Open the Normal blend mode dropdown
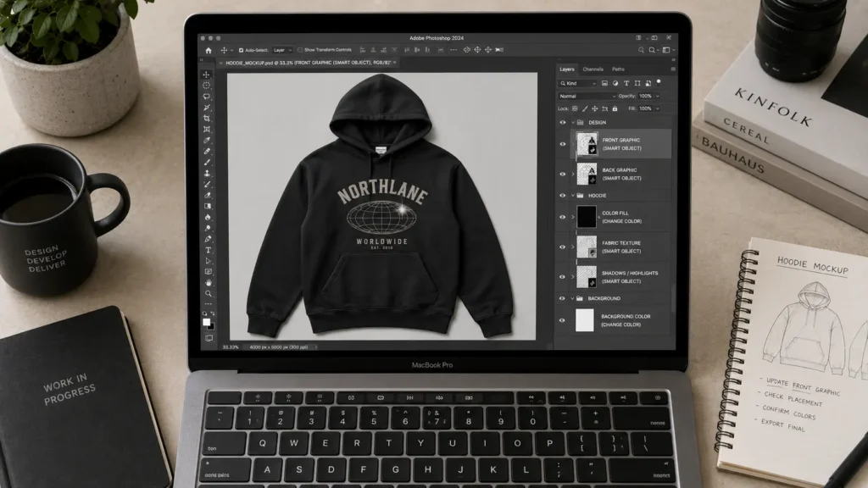 [x=587, y=97]
